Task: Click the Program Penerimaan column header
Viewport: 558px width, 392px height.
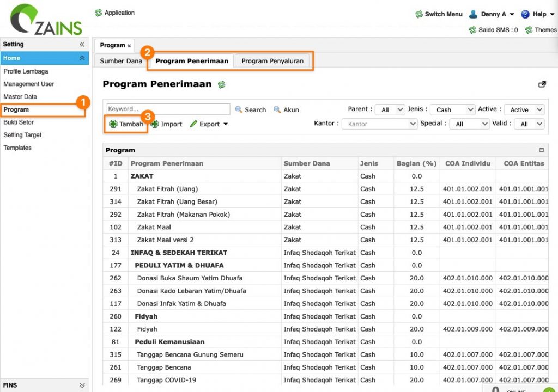Action: [x=205, y=163]
